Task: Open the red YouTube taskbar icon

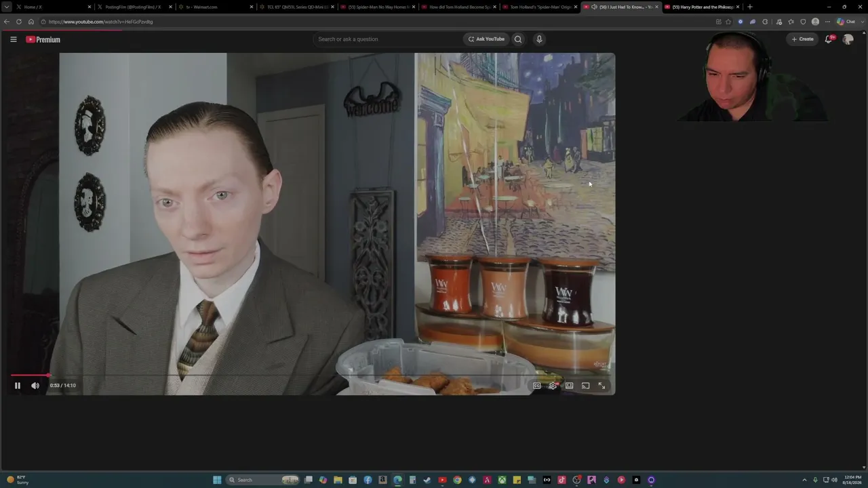Action: pyautogui.click(x=442, y=480)
